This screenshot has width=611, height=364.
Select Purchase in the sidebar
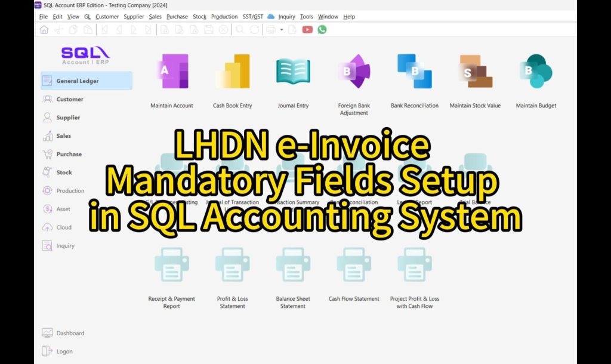(62, 155)
